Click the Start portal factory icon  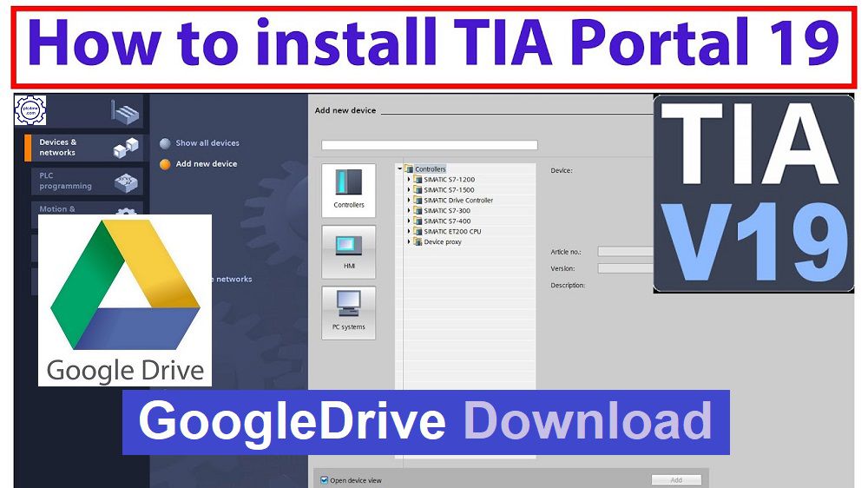(x=124, y=111)
